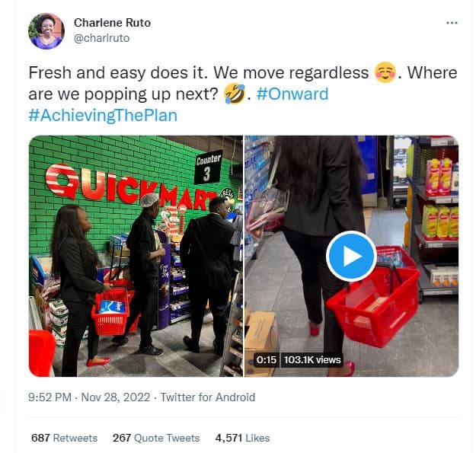Play the supermarket video
Viewport: 476px width, 453px height.
352,256
